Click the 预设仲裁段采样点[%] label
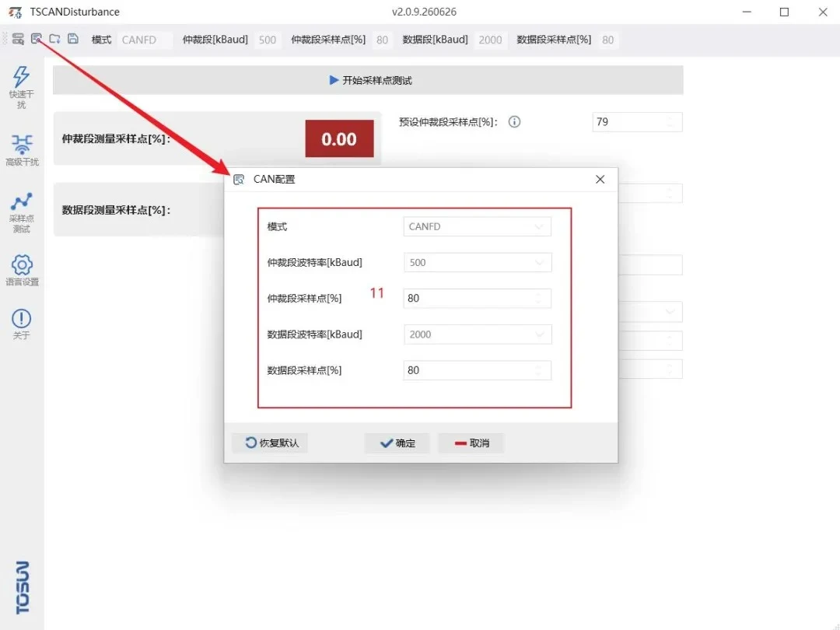This screenshot has width=840, height=630. 449,122
